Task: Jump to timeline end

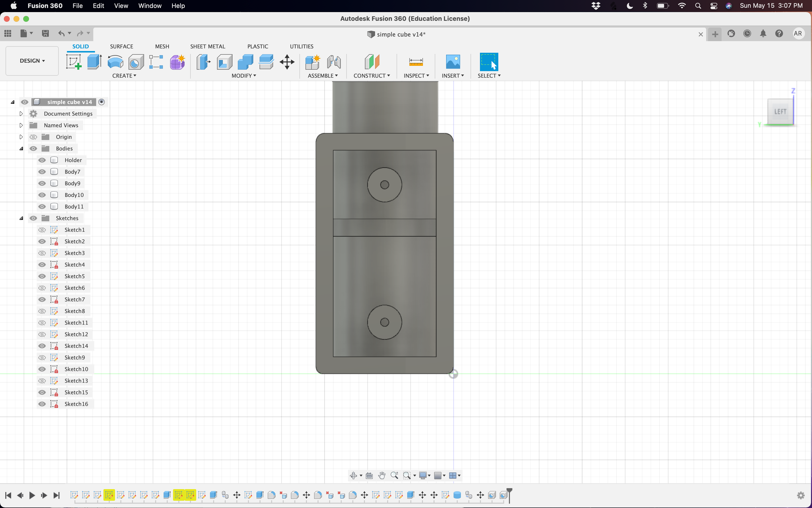Action: [x=56, y=495]
